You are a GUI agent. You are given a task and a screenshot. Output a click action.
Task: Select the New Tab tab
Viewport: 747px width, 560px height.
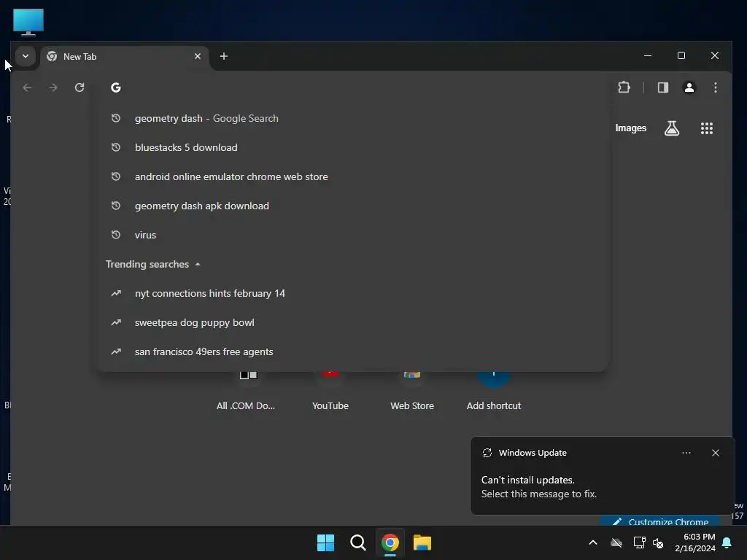125,57
